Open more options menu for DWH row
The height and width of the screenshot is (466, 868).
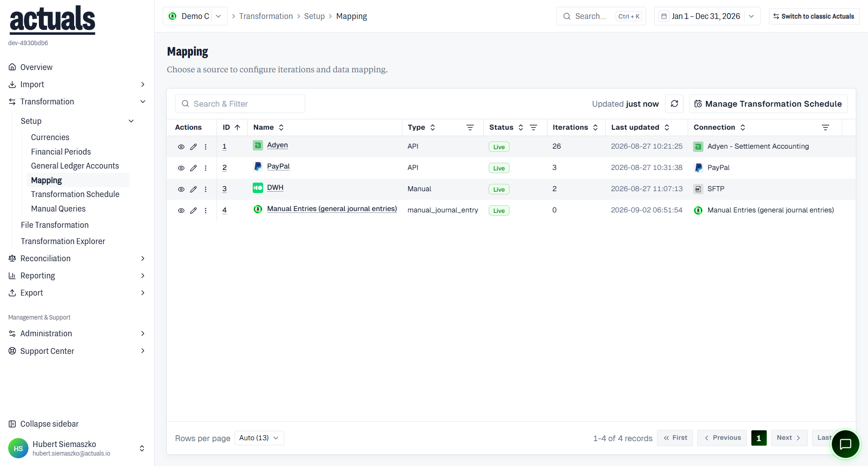pyautogui.click(x=206, y=189)
